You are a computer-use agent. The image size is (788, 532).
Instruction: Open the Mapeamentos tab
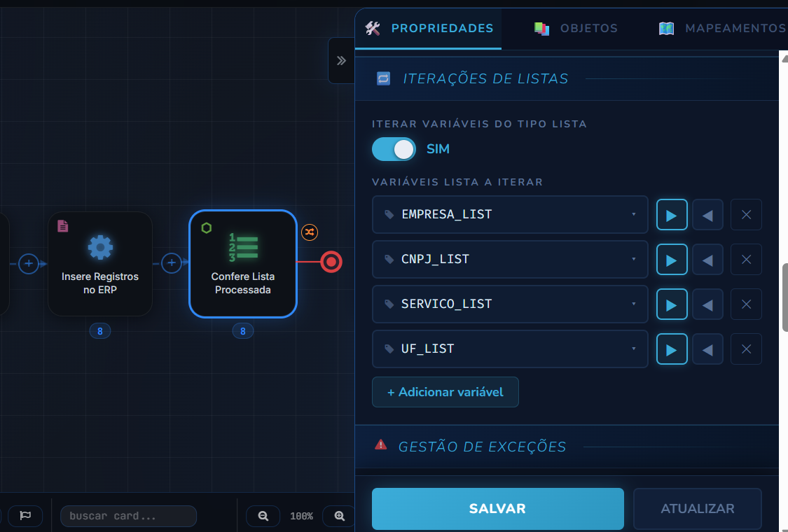pyautogui.click(x=722, y=29)
